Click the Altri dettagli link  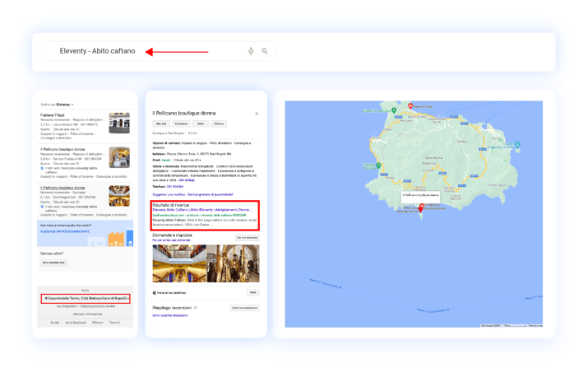pos(187,180)
